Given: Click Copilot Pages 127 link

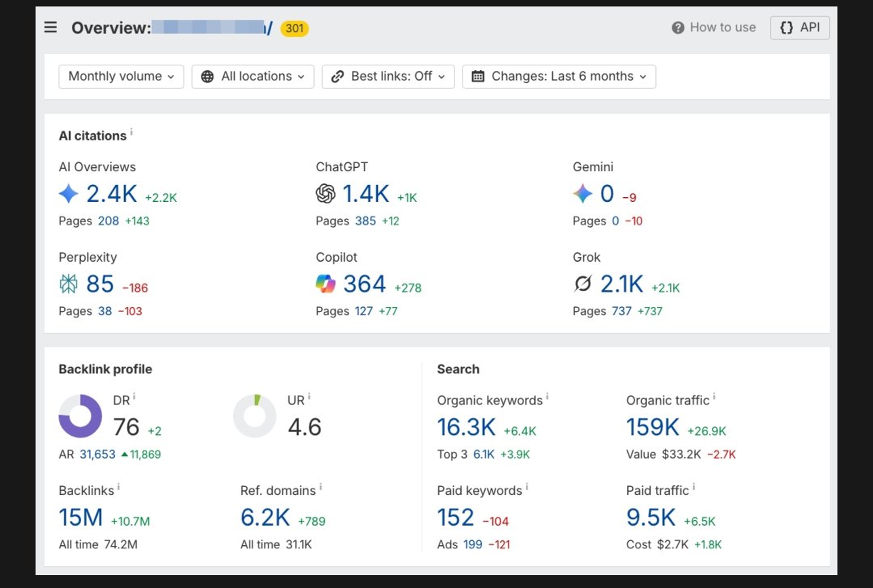Looking at the screenshot, I should (364, 311).
